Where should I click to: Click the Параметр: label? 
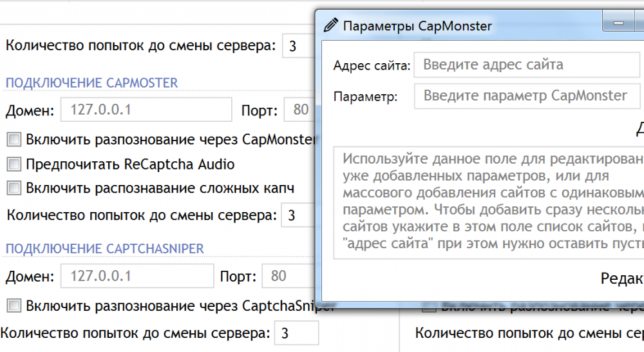point(365,97)
